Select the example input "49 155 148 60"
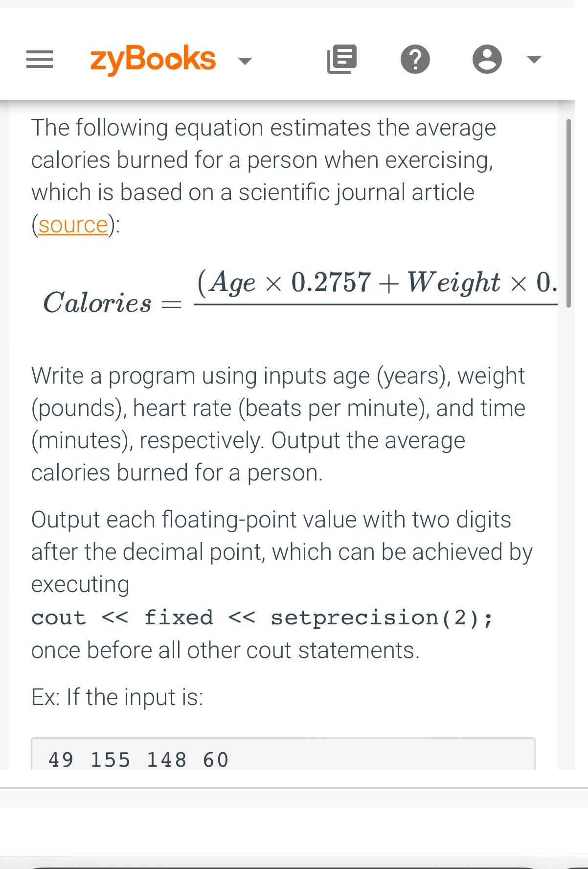Screen dimensions: 588x869 pos(137,759)
